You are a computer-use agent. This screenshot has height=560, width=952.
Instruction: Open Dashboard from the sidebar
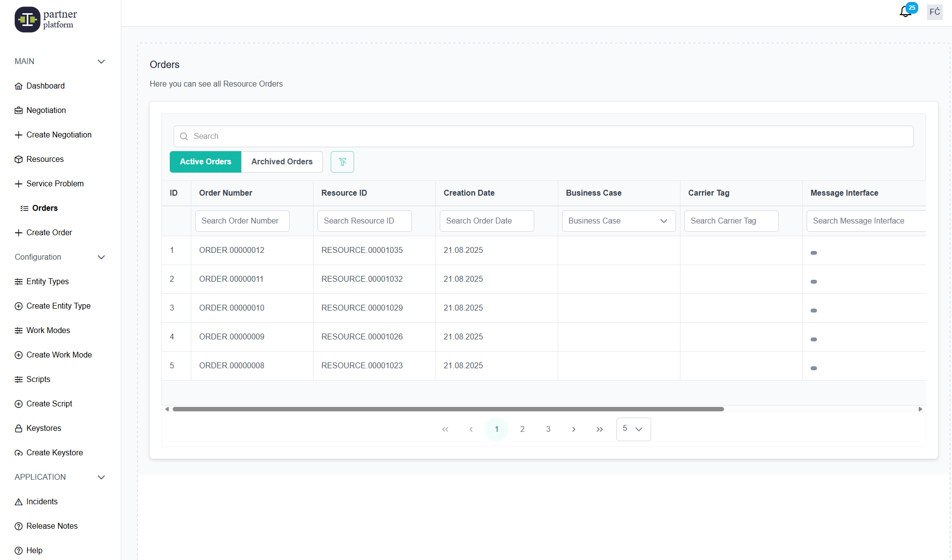pos(45,86)
